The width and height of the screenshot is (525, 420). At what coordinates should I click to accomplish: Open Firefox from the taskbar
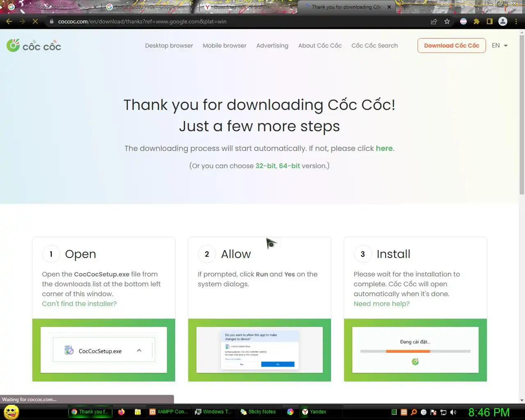[121, 412]
